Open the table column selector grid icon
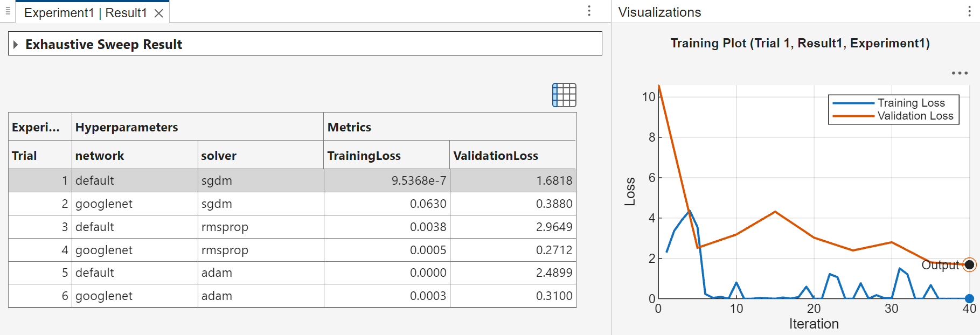 564,95
